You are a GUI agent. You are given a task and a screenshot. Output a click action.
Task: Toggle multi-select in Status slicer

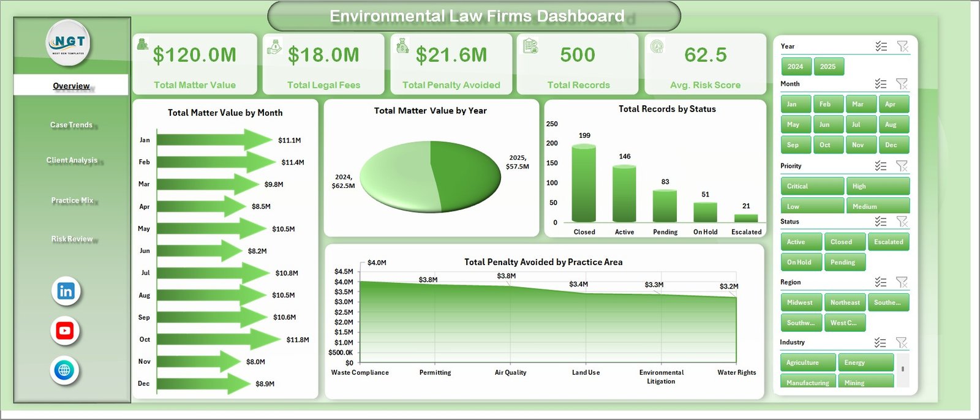(881, 222)
